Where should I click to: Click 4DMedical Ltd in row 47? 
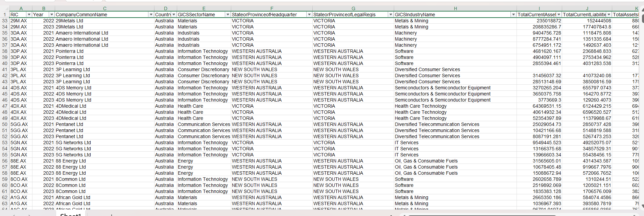pyautogui.click(x=71, y=106)
